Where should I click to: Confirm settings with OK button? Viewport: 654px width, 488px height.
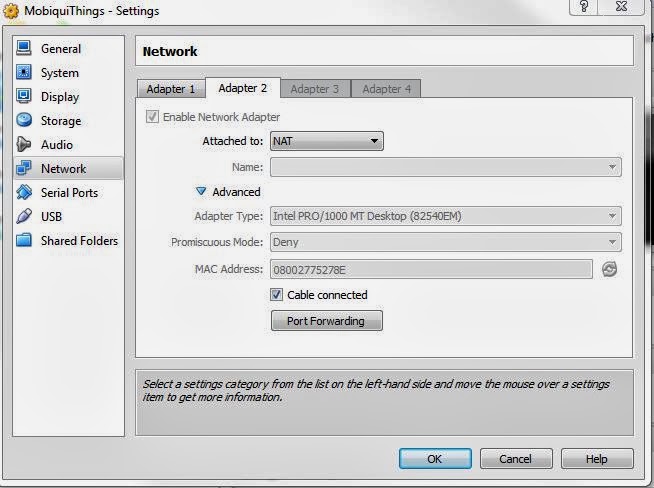(435, 459)
